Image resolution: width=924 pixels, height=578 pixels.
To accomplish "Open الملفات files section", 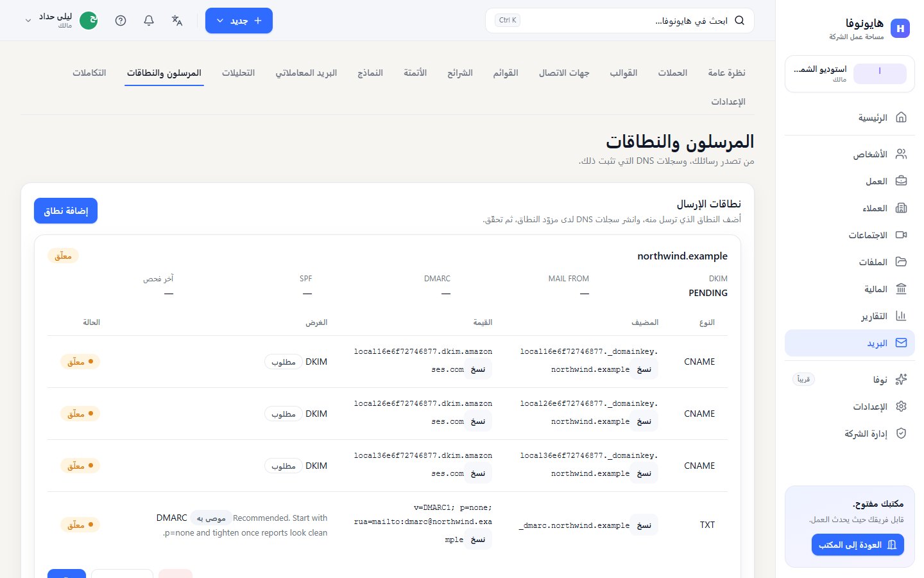I will point(850,262).
